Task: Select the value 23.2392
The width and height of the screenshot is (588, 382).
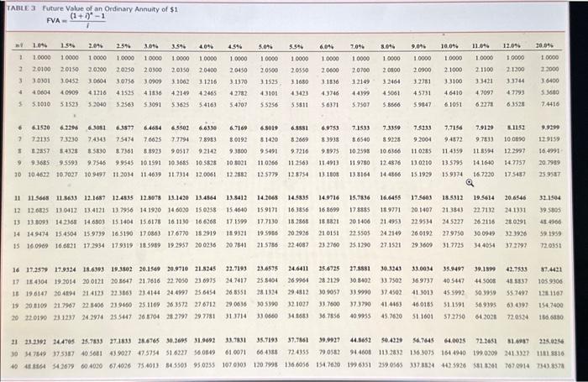Action: pyautogui.click(x=35, y=342)
